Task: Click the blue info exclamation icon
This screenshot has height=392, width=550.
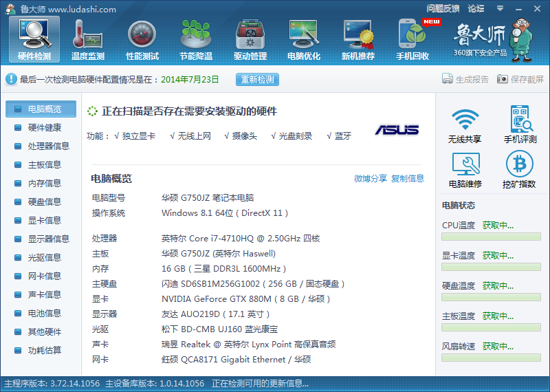Action: coord(11,79)
